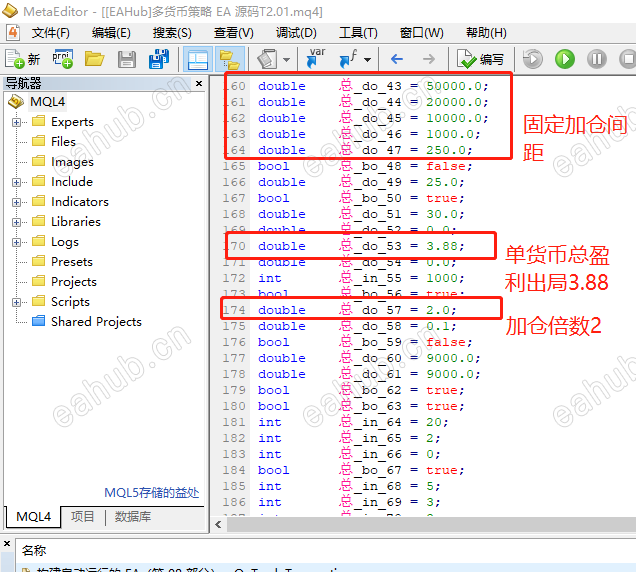Expand the Experts folder

coord(16,122)
